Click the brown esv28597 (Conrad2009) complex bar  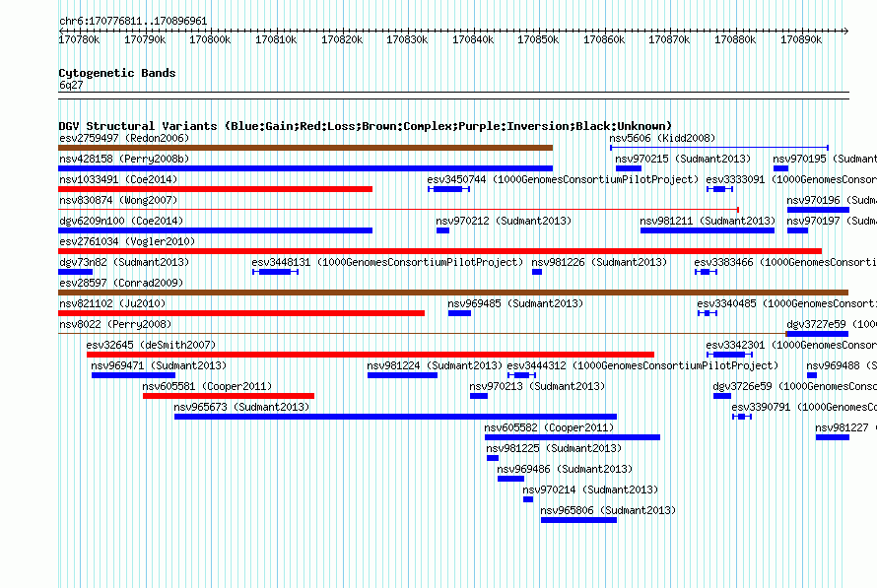pyautogui.click(x=453, y=293)
